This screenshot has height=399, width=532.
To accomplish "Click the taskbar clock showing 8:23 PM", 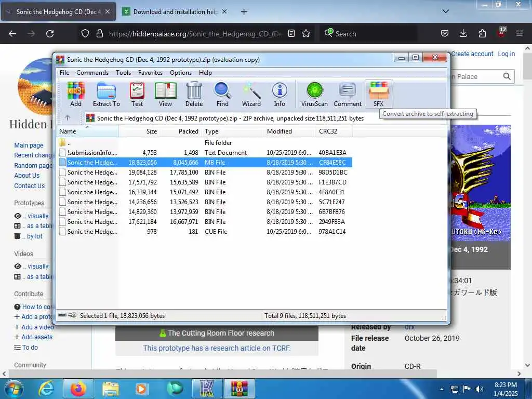I will coord(506,389).
